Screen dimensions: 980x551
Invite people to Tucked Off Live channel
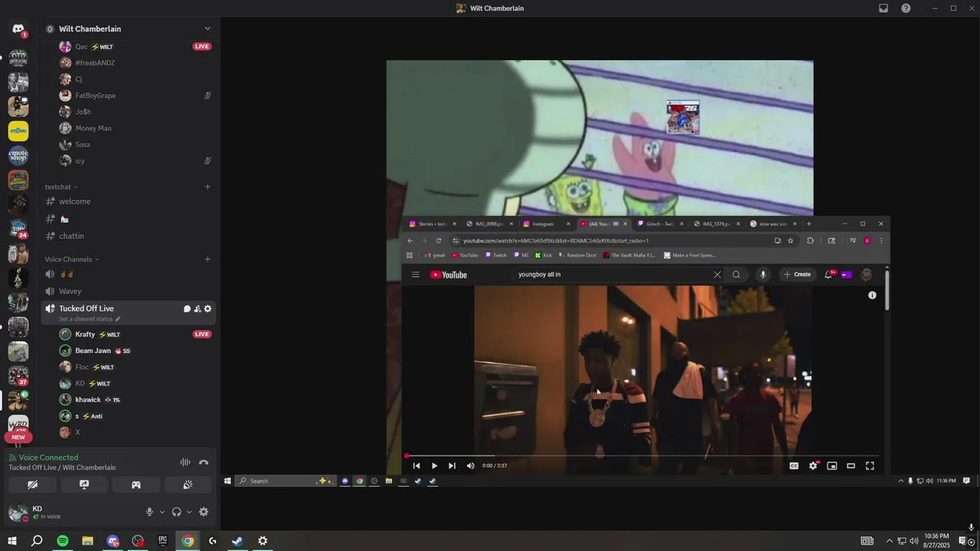point(198,308)
